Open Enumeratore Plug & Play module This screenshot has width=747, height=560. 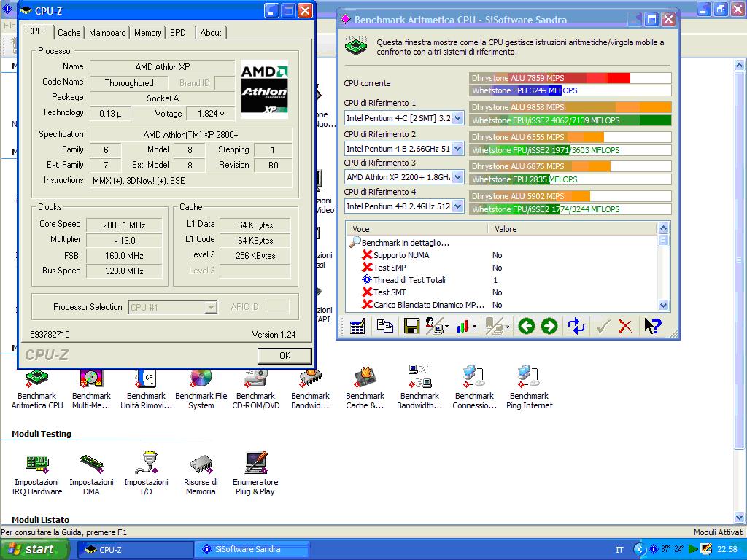255,464
